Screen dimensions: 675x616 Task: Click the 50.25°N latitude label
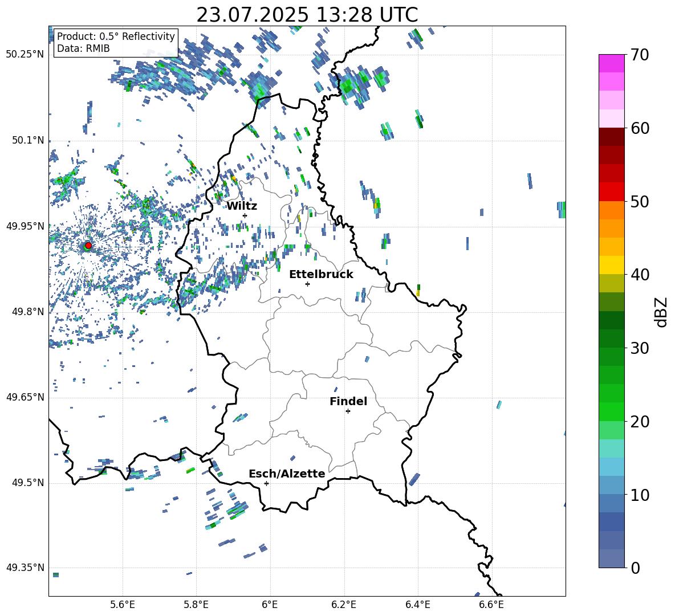25,55
